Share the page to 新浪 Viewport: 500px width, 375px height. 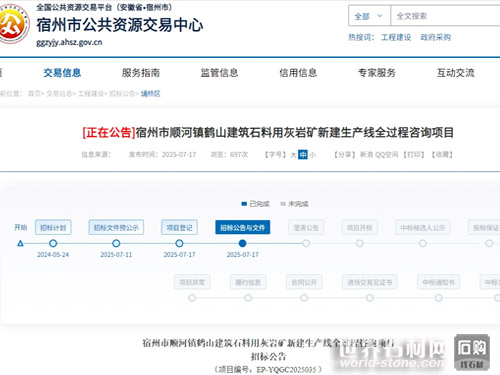(367, 155)
